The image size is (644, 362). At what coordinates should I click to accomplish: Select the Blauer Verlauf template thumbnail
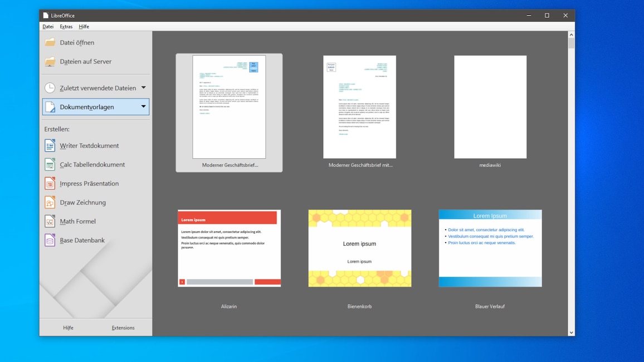(490, 248)
